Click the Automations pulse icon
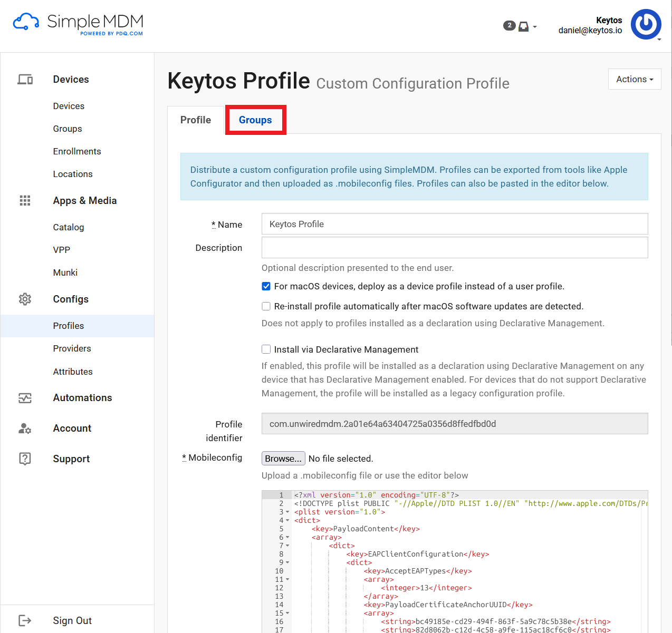 pos(25,398)
